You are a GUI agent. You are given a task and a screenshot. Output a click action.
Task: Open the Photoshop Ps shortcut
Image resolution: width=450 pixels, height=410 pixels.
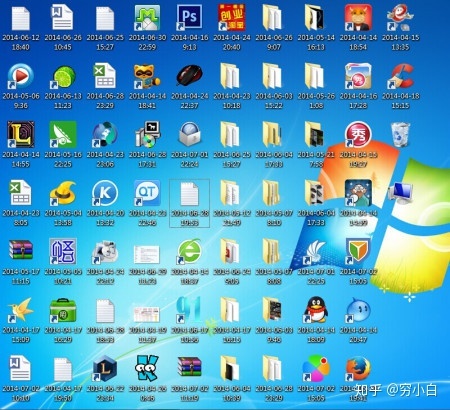coord(189,17)
